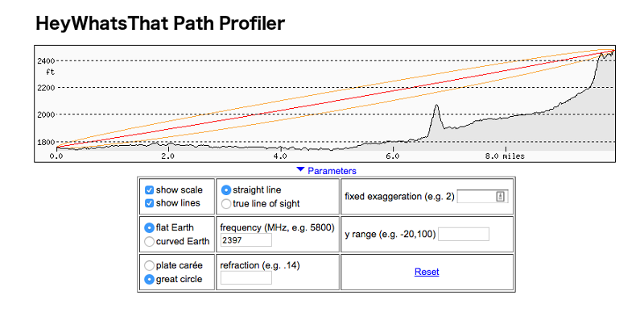Click the autofill icon in exaggeration field
The height and width of the screenshot is (312, 644).
(x=500, y=197)
